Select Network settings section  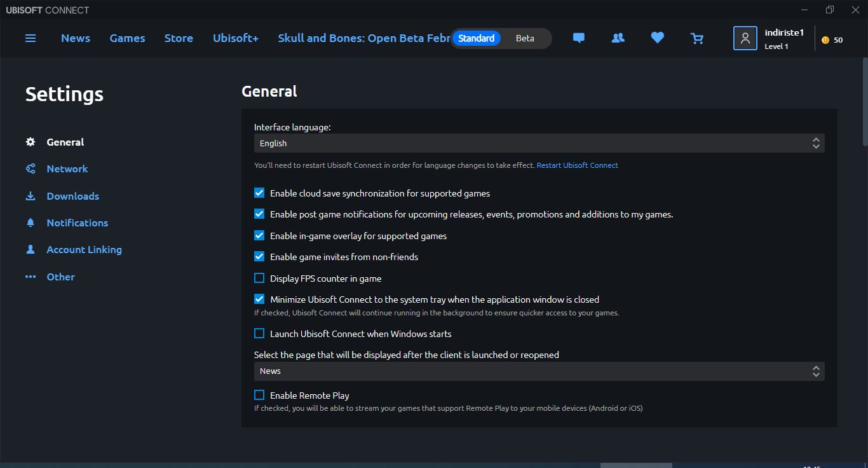coord(67,169)
